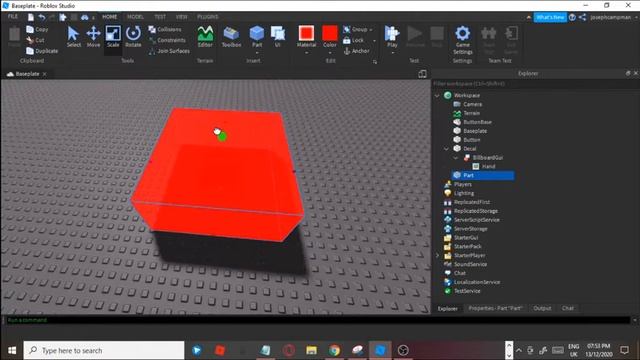The image size is (640, 360).
Task: Click the Share icon beside help
Action: (x=582, y=17)
